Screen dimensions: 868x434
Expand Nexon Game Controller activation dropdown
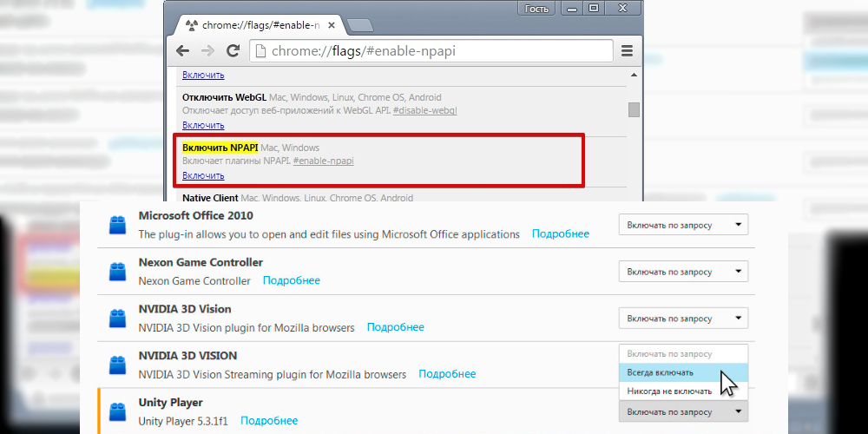point(683,273)
